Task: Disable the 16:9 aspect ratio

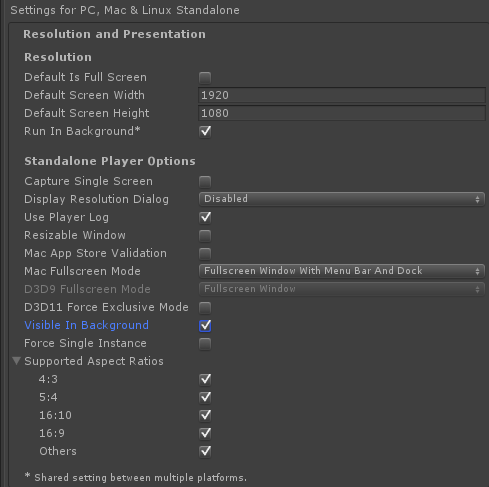Action: point(205,433)
